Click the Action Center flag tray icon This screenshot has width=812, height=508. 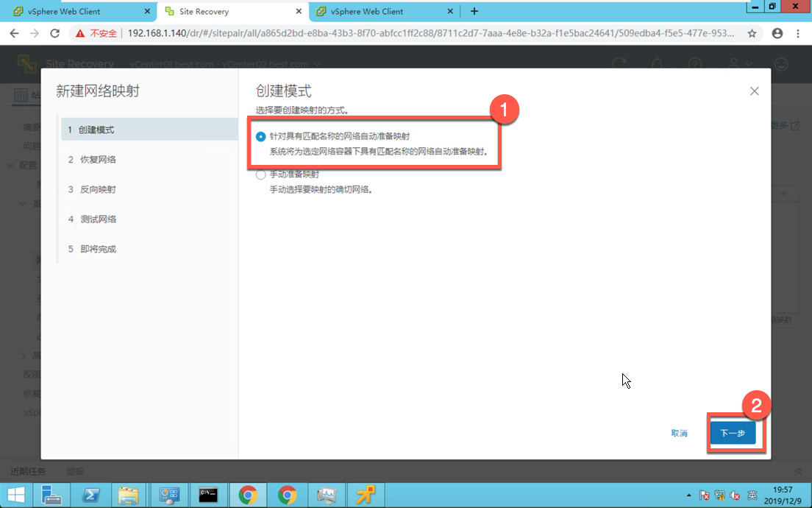click(x=705, y=495)
